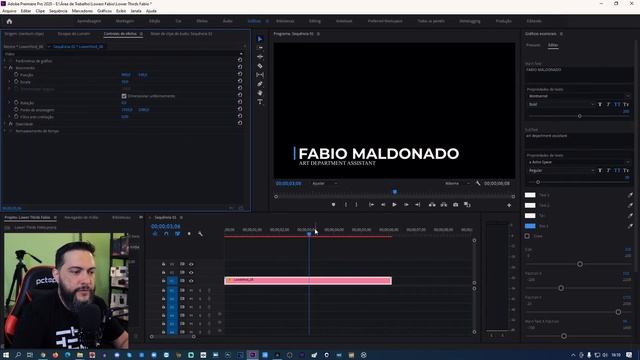The width and height of the screenshot is (640, 360).
Task: Switch to the Controles de efeitos tab
Action: 120,34
